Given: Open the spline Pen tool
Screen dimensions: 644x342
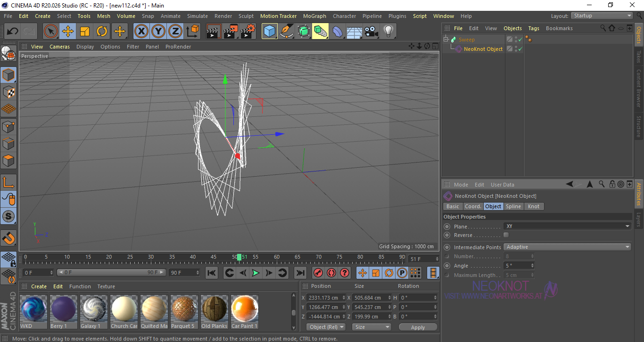Looking at the screenshot, I should coord(287,32).
